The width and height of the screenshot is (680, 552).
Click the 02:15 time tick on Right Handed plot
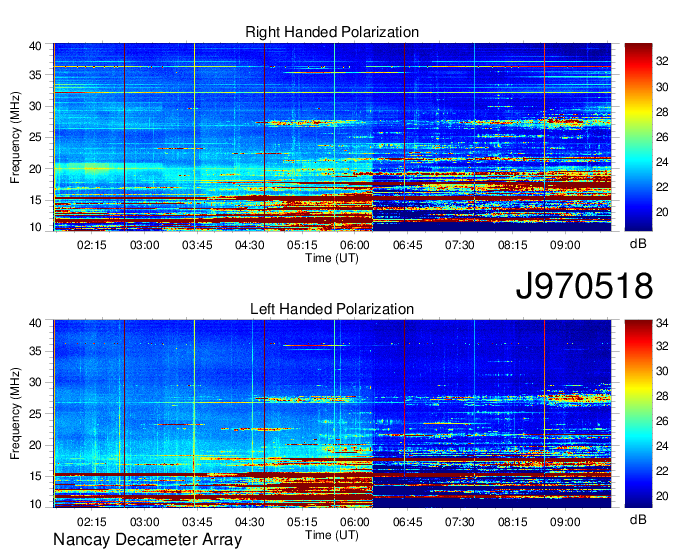pyautogui.click(x=92, y=245)
